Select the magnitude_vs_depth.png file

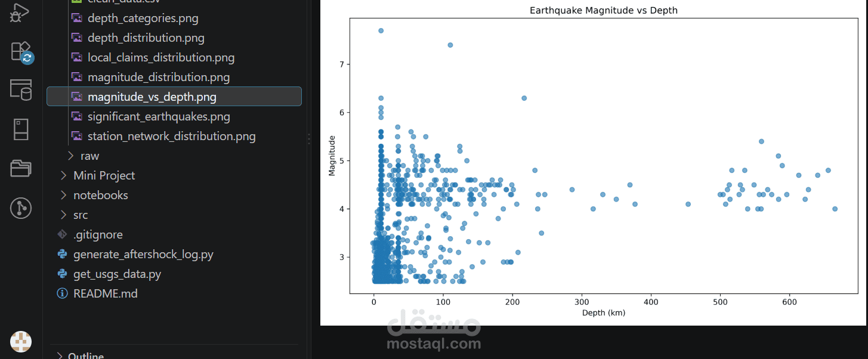pyautogui.click(x=174, y=97)
